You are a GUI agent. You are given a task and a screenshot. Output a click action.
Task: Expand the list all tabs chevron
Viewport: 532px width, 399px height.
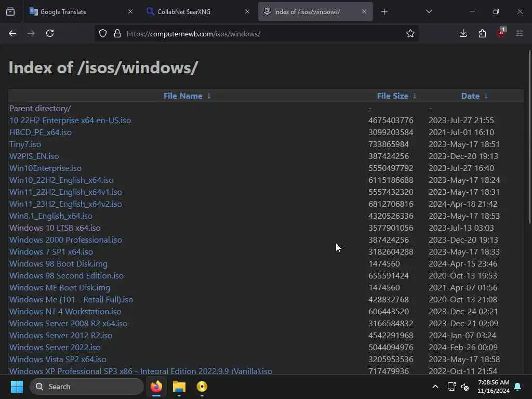(x=429, y=12)
